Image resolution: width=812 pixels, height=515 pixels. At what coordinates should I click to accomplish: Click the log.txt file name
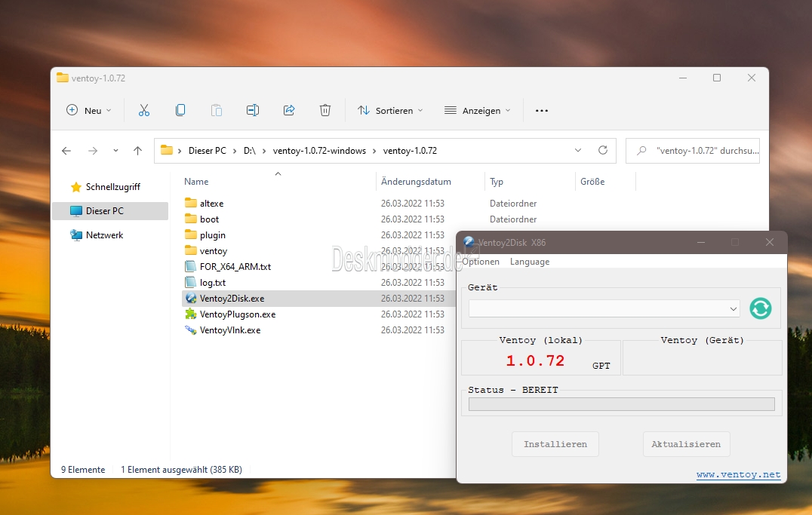click(213, 283)
